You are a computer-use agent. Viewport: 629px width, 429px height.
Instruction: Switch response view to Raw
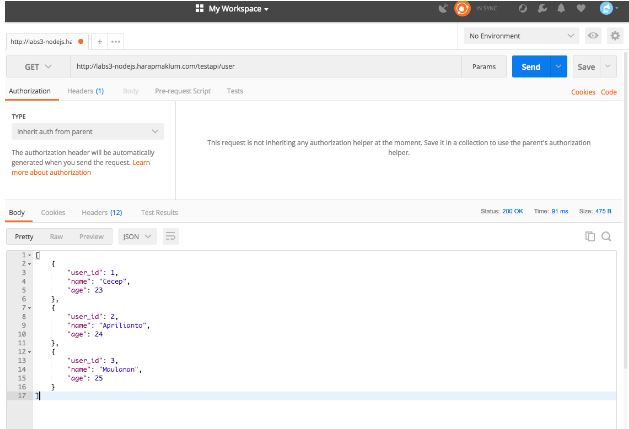55,236
